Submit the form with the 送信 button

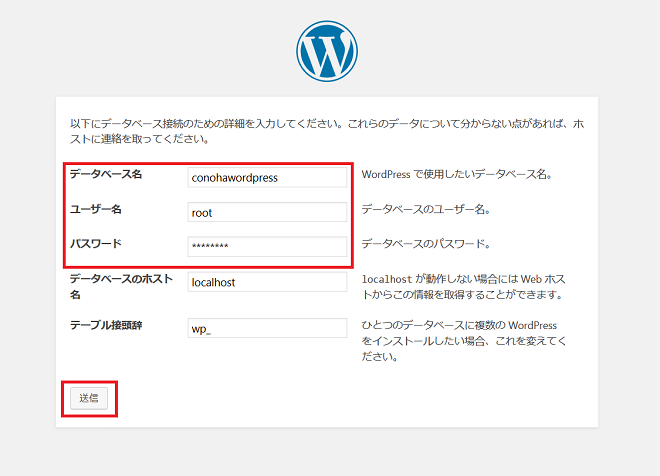[89, 398]
